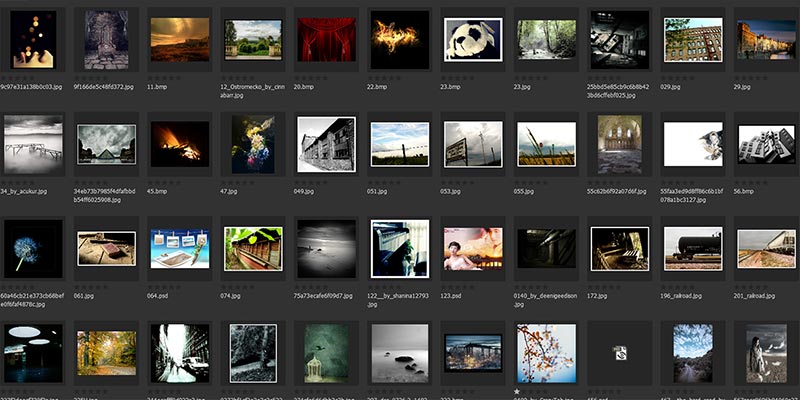Click the file name 122__by_shanina12793.jpg

pos(398,300)
